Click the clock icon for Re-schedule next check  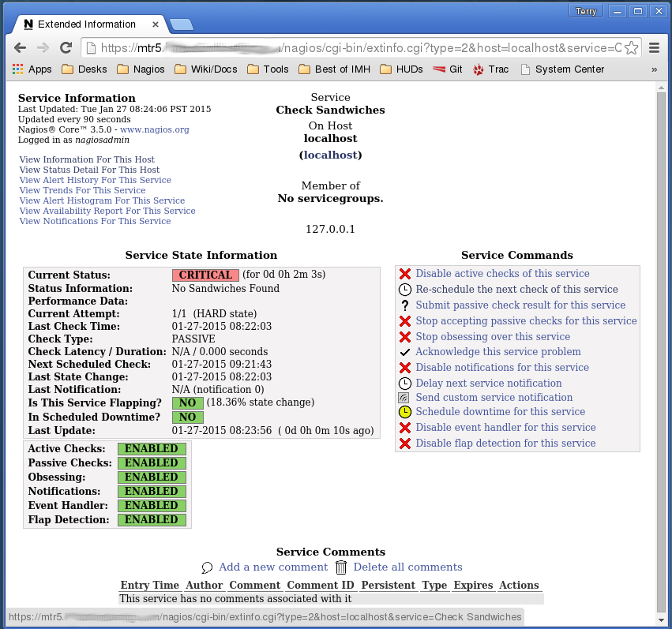coord(405,290)
